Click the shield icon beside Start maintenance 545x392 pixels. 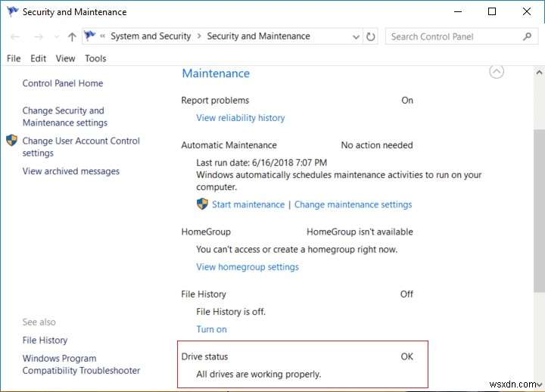tap(202, 204)
